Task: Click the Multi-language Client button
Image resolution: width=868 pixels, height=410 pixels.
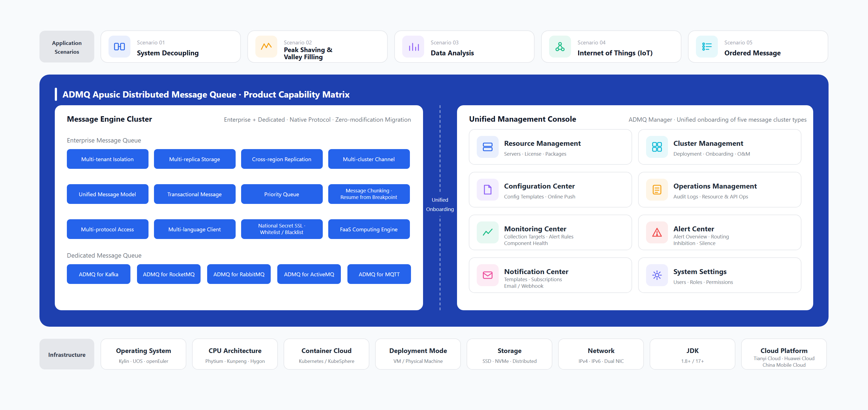Action: 195,229
